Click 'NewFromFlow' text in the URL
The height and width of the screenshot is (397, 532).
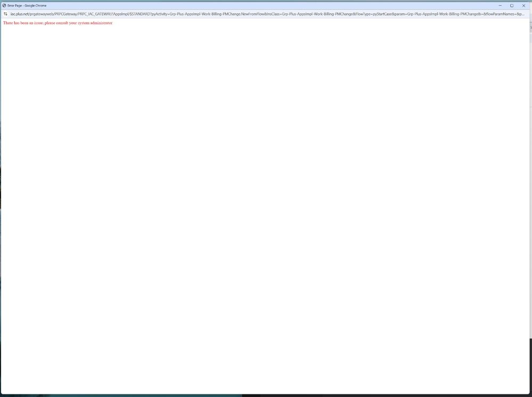[252, 14]
